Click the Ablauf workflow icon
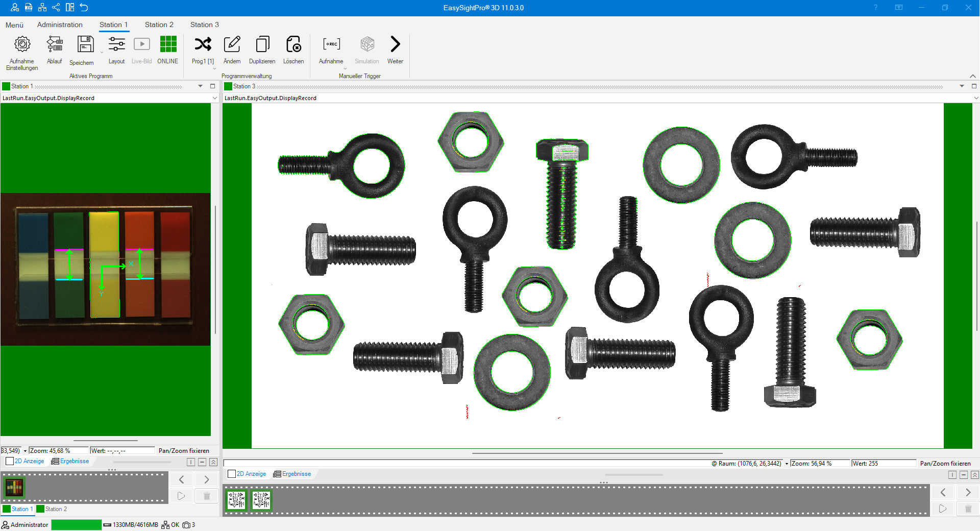Screen dimensions: 980x531 coord(54,44)
